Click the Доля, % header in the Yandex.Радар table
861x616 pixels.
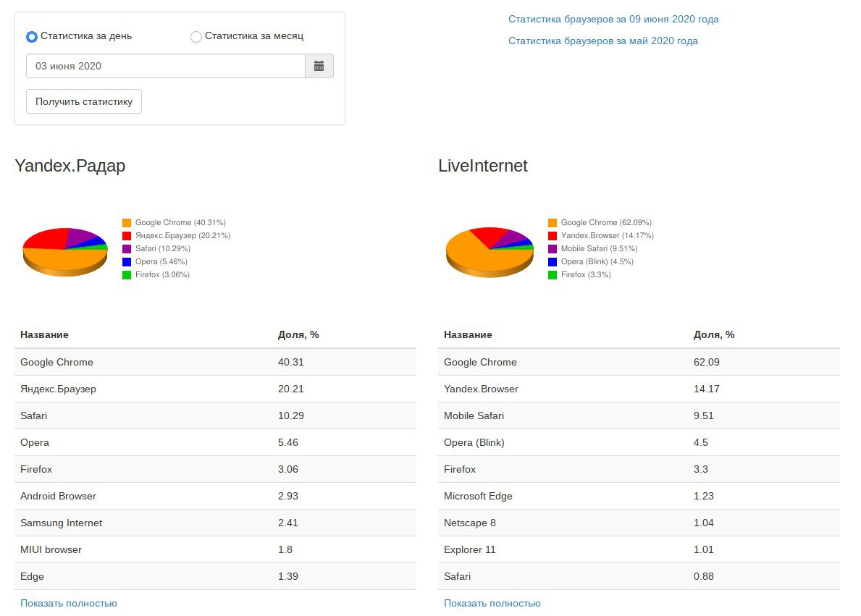point(298,334)
